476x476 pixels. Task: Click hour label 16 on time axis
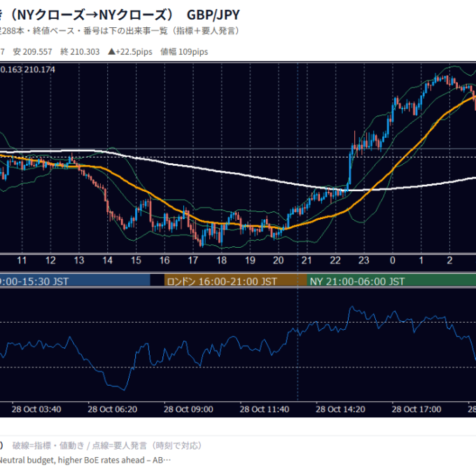tap(164, 260)
